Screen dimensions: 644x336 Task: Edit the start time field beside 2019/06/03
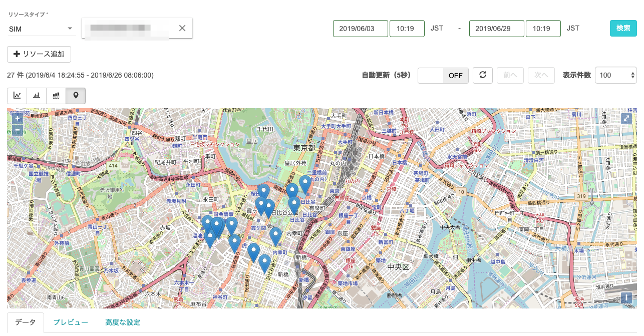(x=407, y=29)
